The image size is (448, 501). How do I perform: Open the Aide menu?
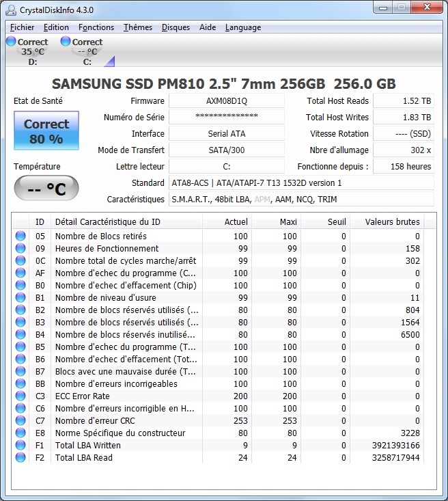[x=208, y=27]
